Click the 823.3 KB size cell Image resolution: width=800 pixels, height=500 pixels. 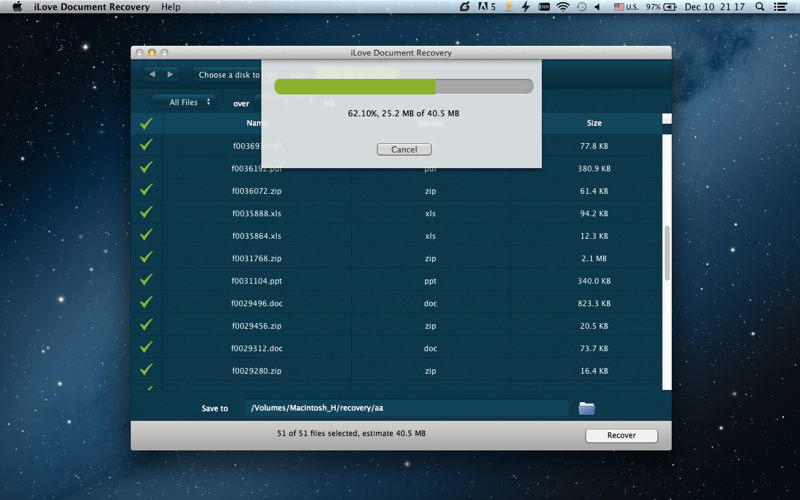click(594, 303)
